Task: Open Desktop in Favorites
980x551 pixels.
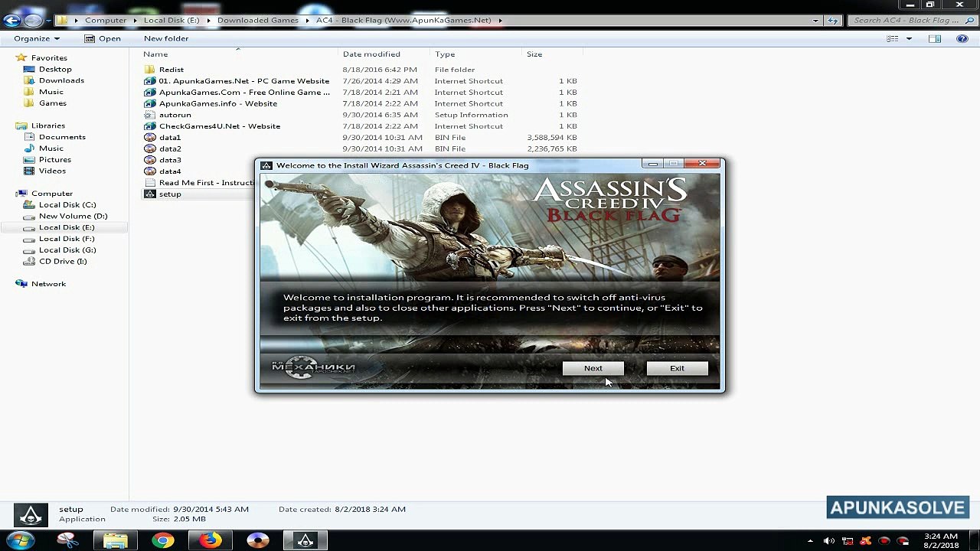Action: coord(55,69)
